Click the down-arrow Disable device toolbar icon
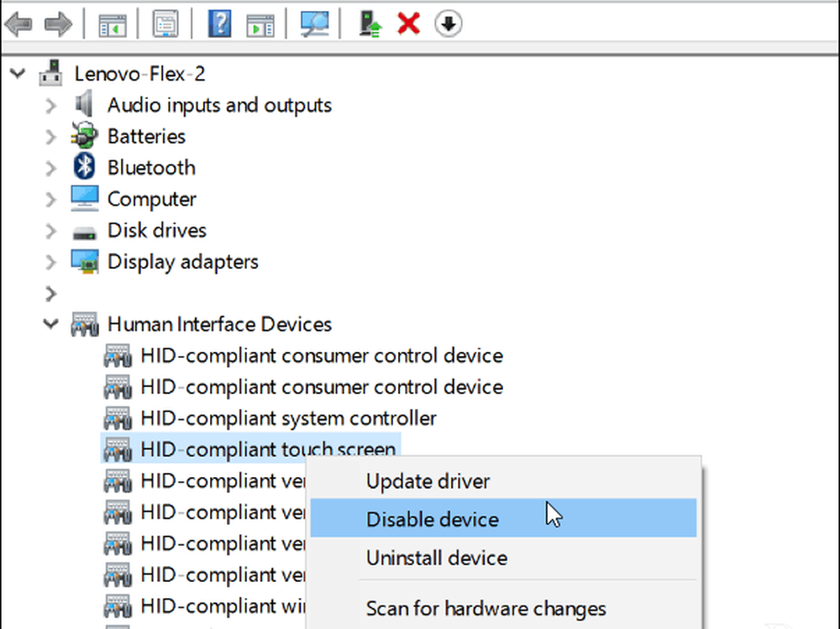The width and height of the screenshot is (840, 629). pyautogui.click(x=448, y=24)
